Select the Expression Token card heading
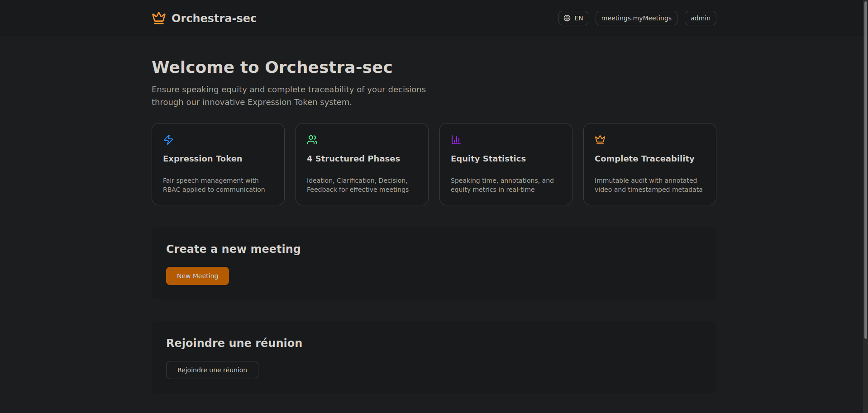Image resolution: width=868 pixels, height=413 pixels. pos(202,159)
